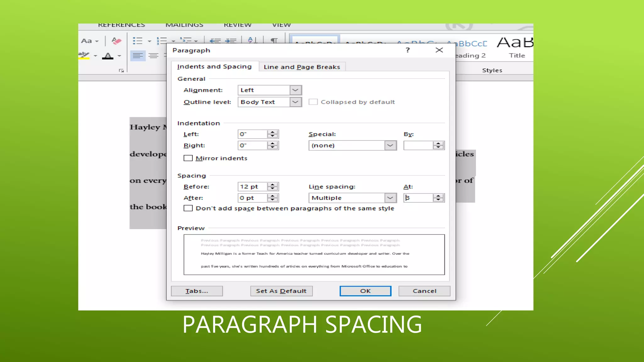Click the Right indentation input field
This screenshot has height=362, width=644.
point(253,145)
